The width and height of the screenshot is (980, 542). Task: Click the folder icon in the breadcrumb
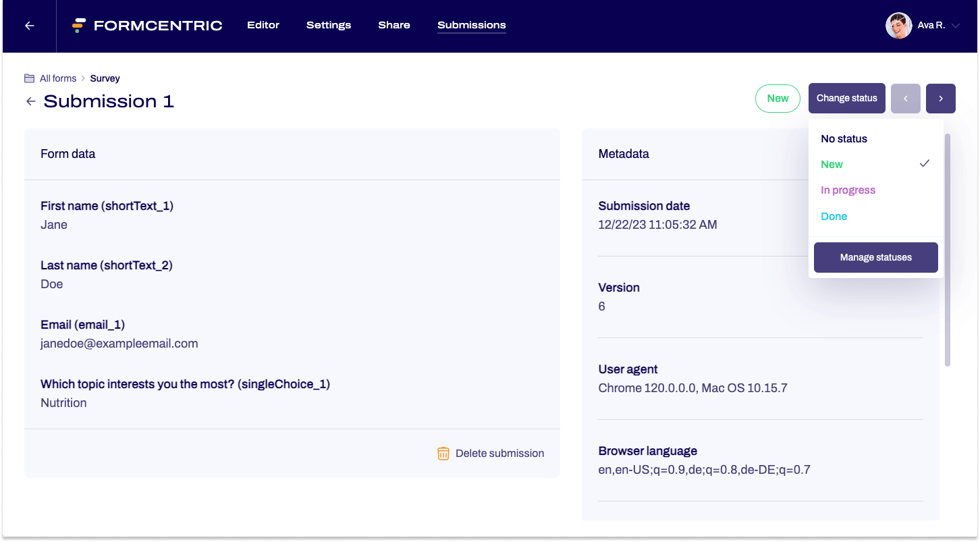point(28,78)
